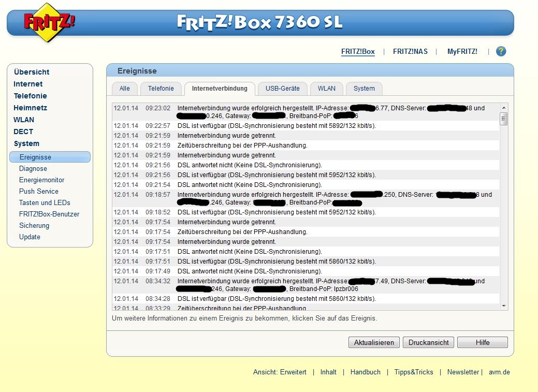538x392 pixels.
Task: Toggle the Ansicht: Erweitert view link
Action: pos(280,372)
